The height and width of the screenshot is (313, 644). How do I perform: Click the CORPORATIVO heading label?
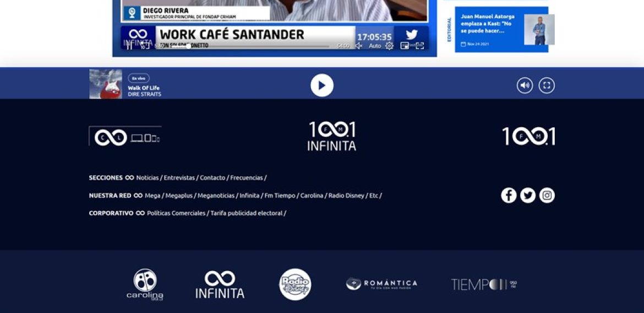(111, 213)
